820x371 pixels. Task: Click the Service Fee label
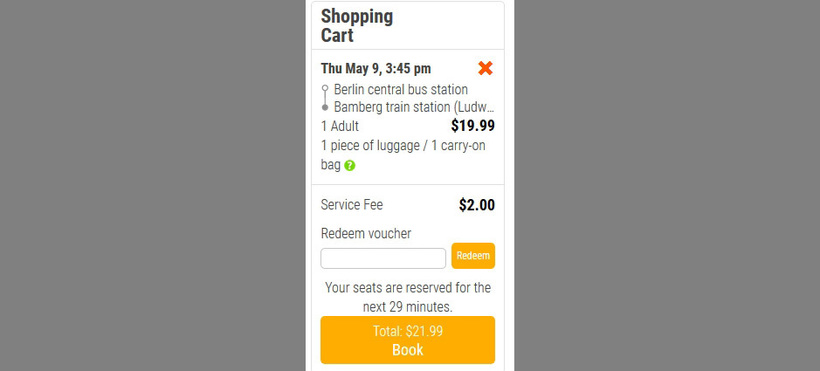[x=351, y=205]
